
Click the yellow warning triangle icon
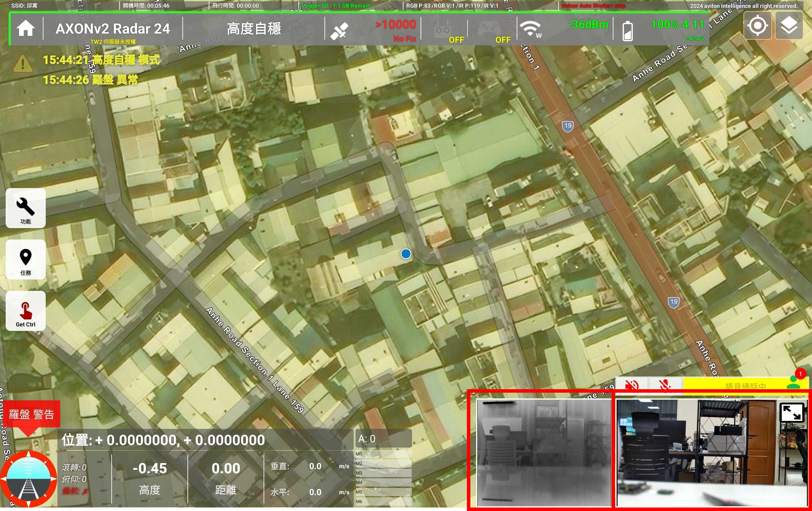tap(23, 63)
